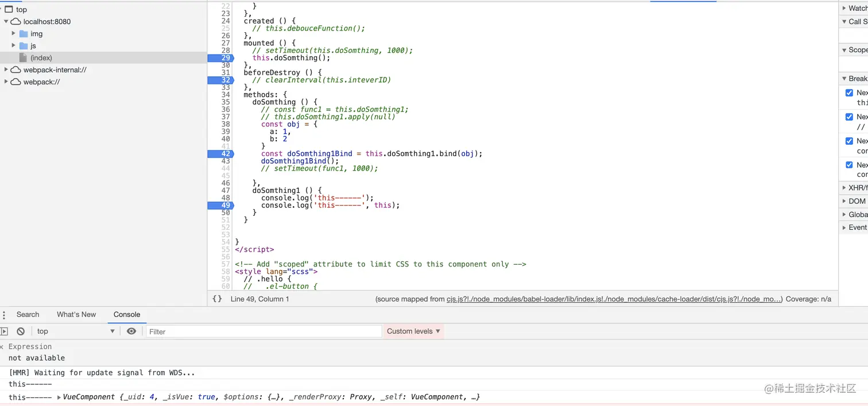Clear the console with the ban icon
The height and width of the screenshot is (406, 868).
(x=21, y=331)
